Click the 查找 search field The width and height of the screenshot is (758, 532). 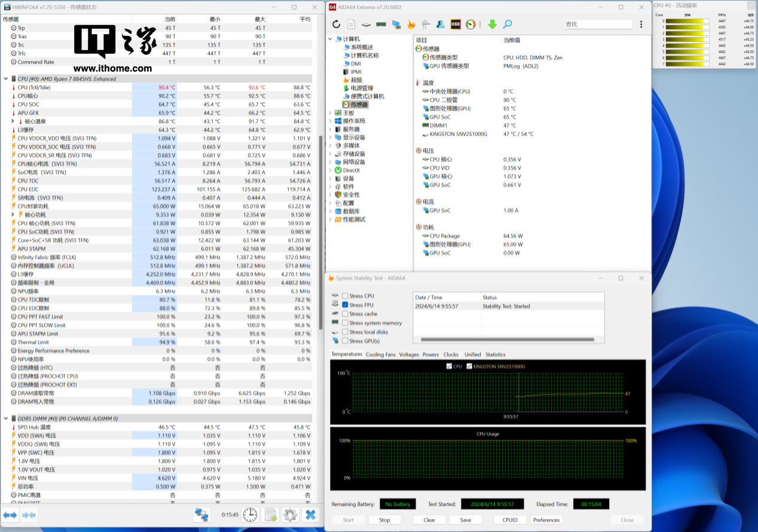pyautogui.click(x=597, y=25)
